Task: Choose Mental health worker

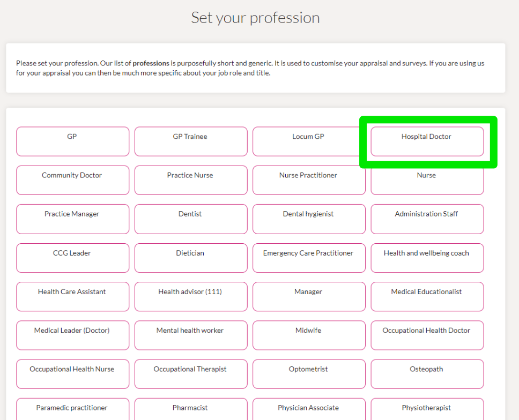Action: tap(191, 335)
